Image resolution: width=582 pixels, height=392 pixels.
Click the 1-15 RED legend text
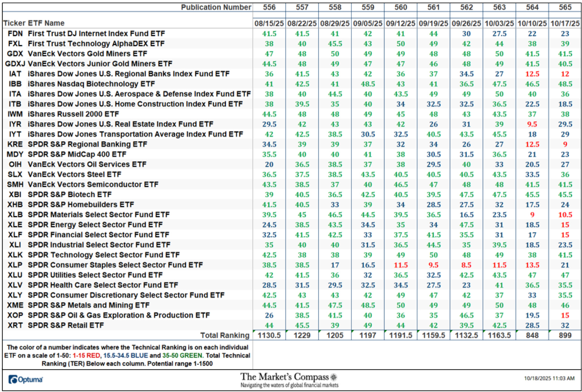[x=86, y=355]
